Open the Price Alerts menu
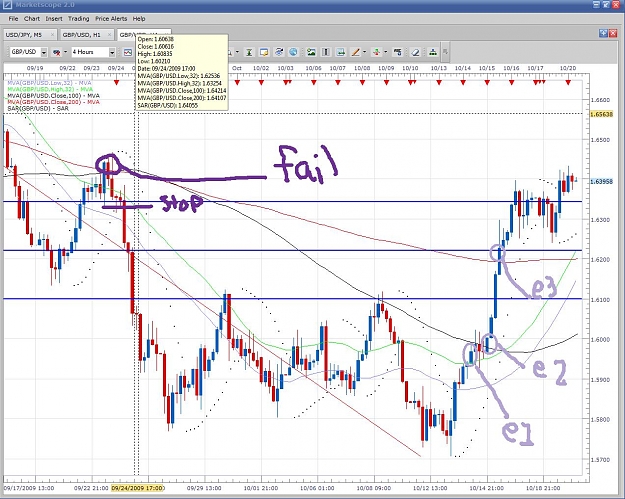This screenshot has width=625, height=499. point(111,19)
